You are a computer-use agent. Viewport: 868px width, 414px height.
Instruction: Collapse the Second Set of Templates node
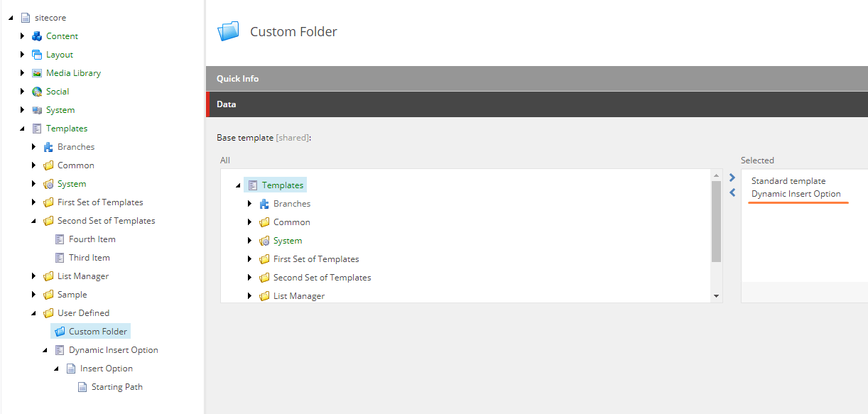(x=34, y=220)
